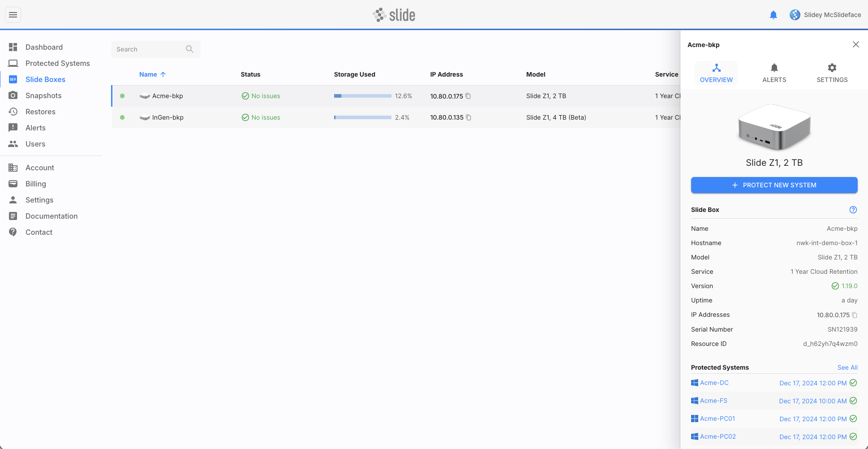
Task: Open Restores from sidebar
Action: pos(40,112)
